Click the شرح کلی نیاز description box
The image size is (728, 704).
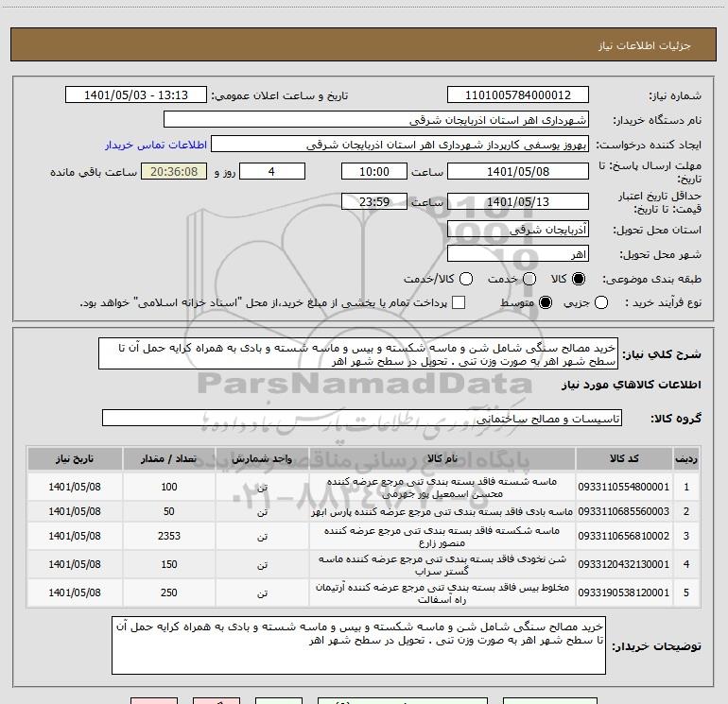pos(358,354)
